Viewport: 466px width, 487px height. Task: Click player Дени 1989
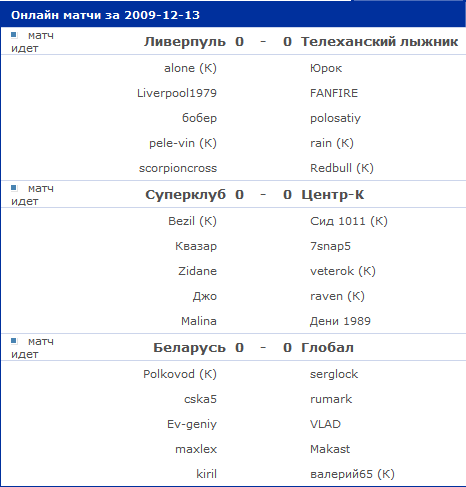click(340, 321)
